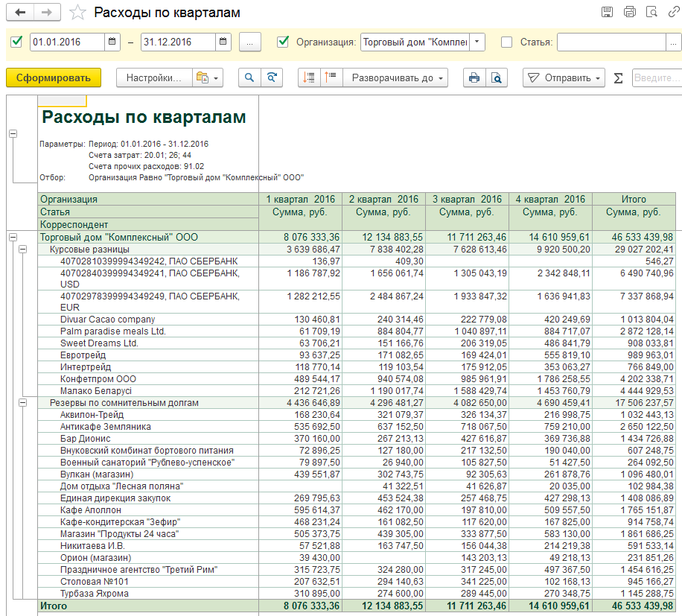The height and width of the screenshot is (616, 682).
Task: Click the copy link chain icon
Action: point(674,12)
